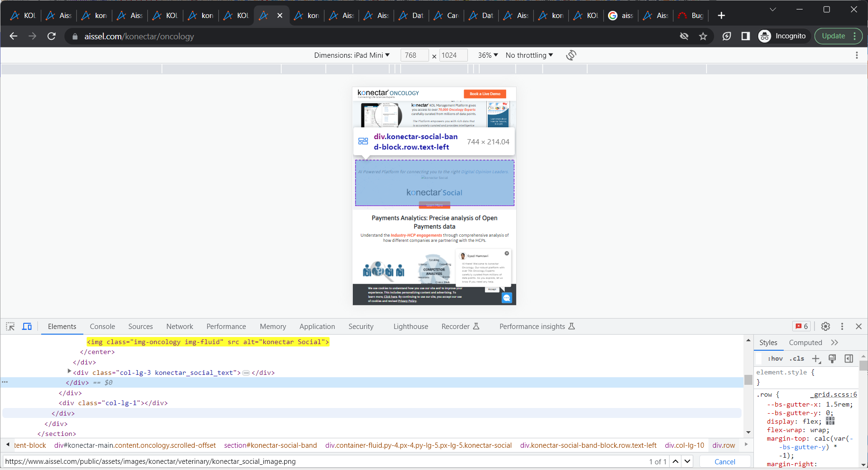Click the width field showing 768
The width and height of the screenshot is (868, 470).
point(414,55)
